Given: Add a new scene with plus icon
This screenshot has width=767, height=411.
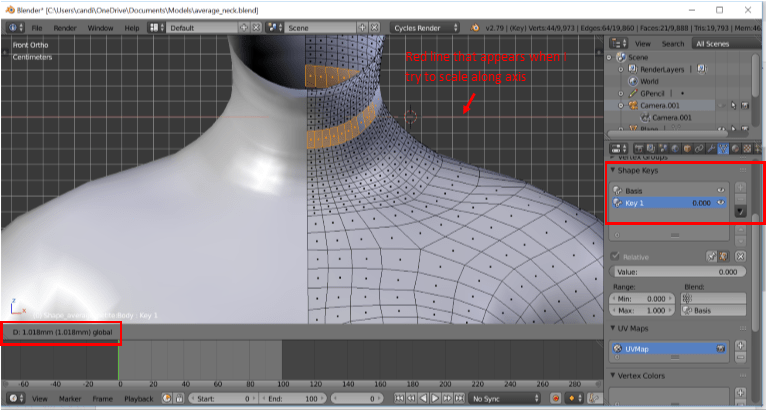Looking at the screenshot, I should (x=362, y=28).
